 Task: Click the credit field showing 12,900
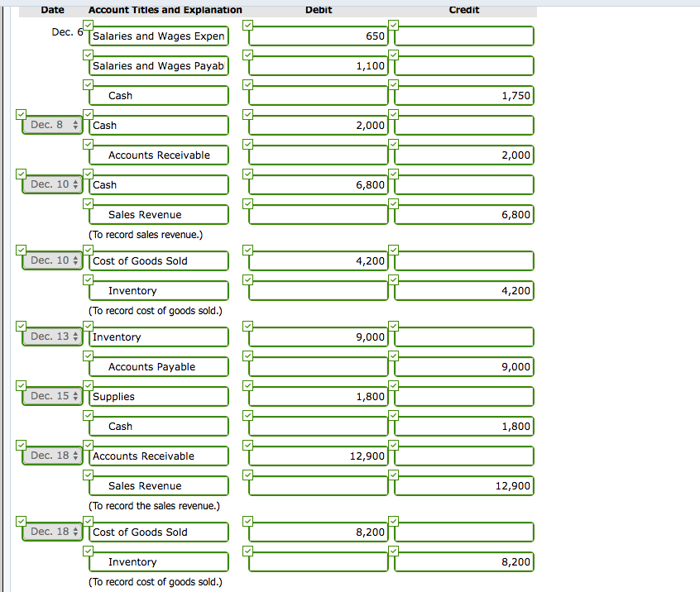coord(464,486)
